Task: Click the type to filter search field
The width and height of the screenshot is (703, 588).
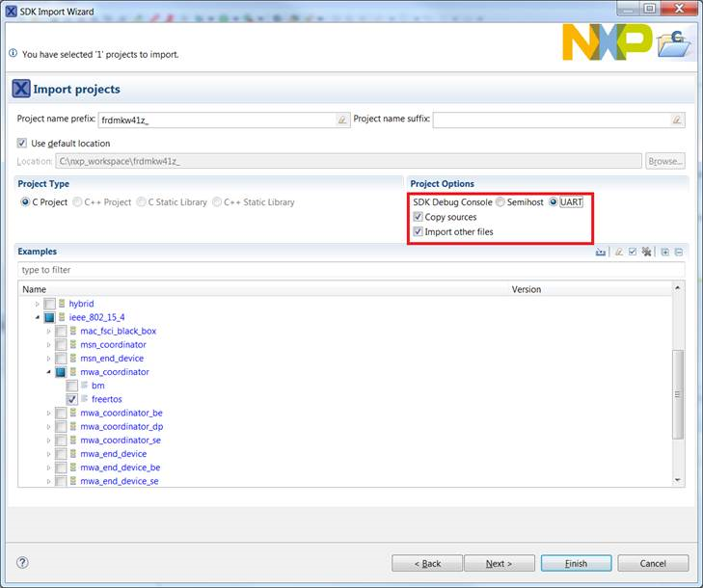Action: tap(351, 270)
